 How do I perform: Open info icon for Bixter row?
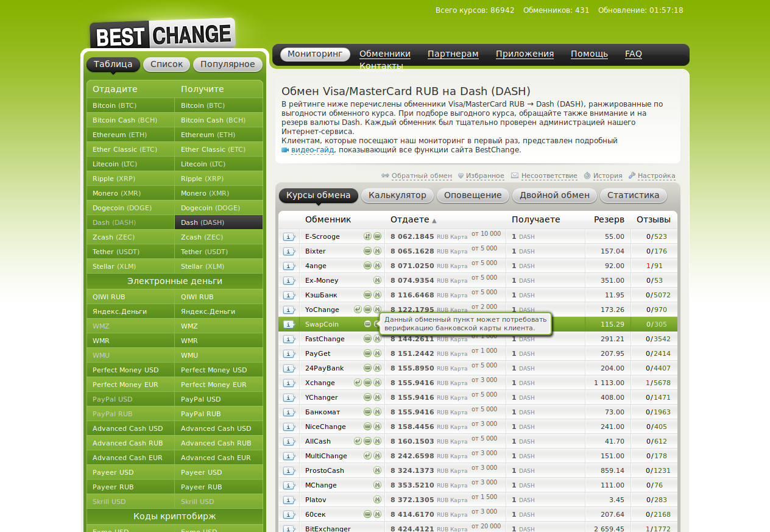(x=289, y=251)
